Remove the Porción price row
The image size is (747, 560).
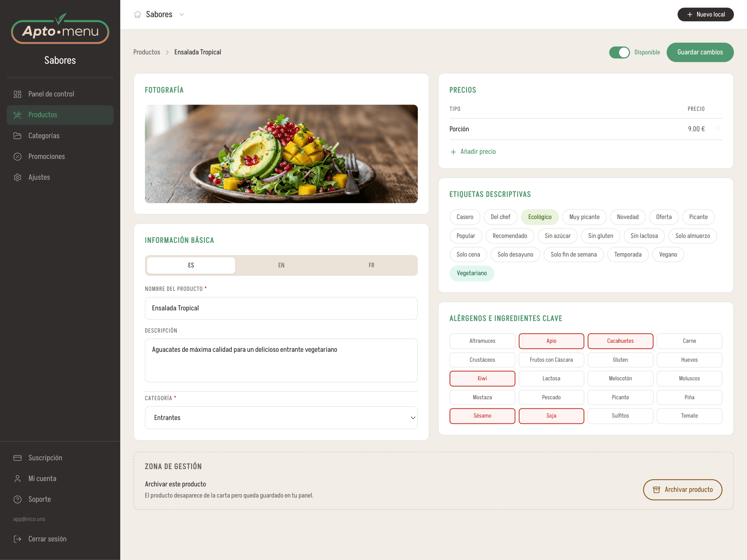718,128
